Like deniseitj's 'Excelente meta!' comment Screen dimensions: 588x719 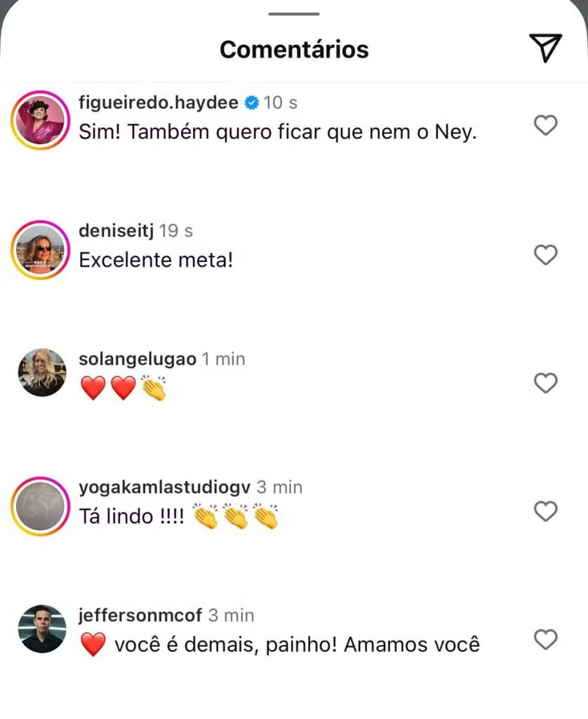click(x=546, y=254)
